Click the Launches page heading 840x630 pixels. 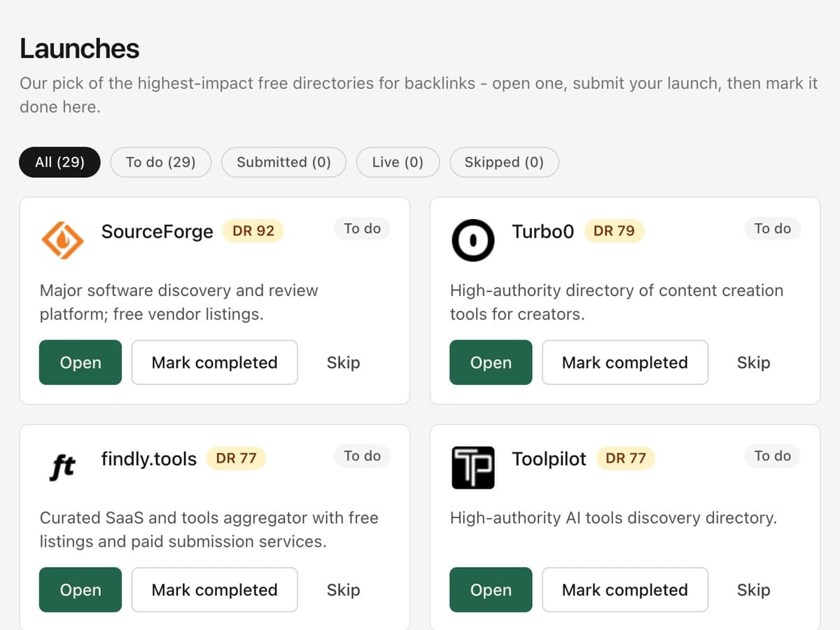click(x=80, y=48)
